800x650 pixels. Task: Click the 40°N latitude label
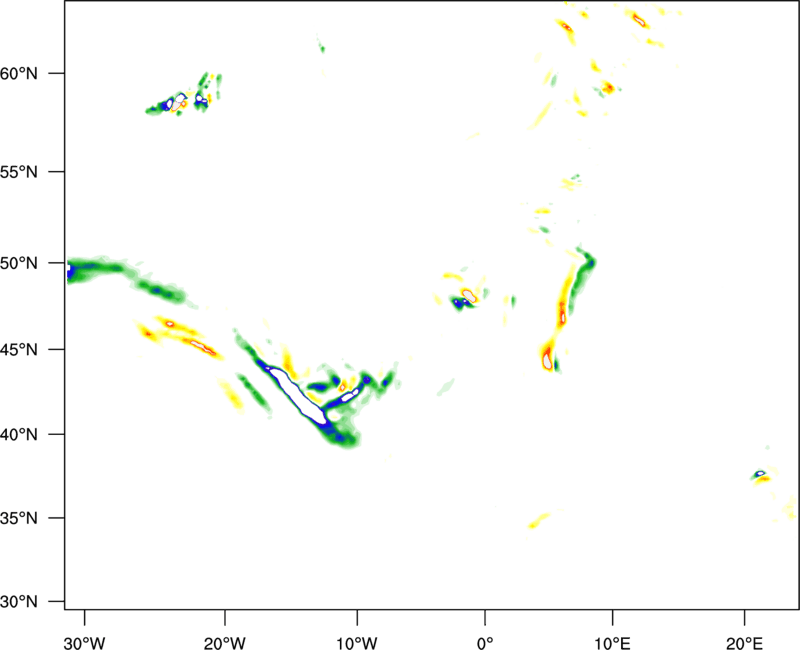pyautogui.click(x=19, y=434)
